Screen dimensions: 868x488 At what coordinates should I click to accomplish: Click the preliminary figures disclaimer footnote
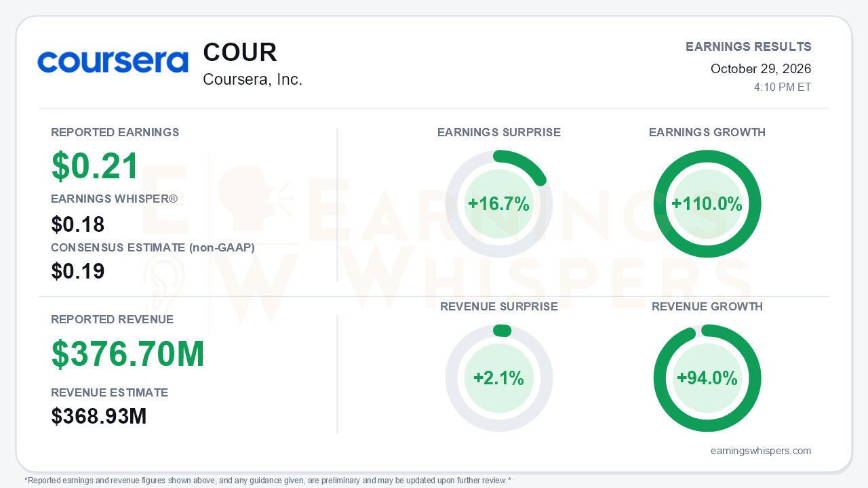[268, 481]
